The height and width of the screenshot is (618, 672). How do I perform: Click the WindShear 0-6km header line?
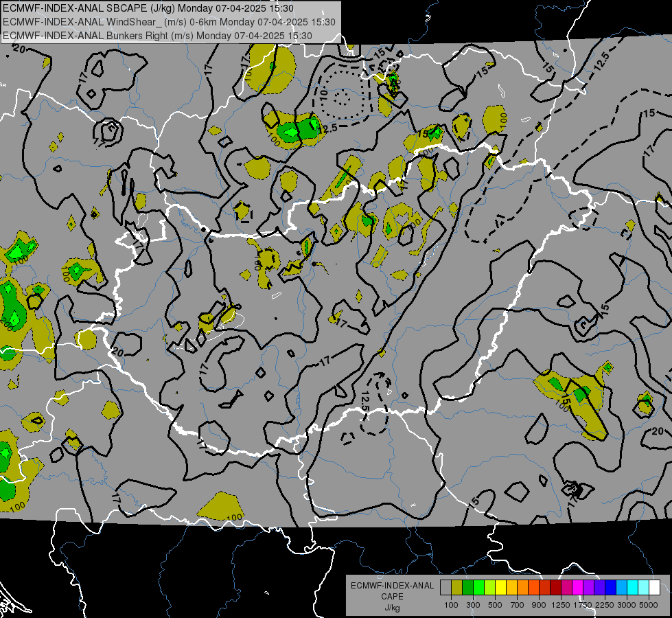pyautogui.click(x=170, y=22)
